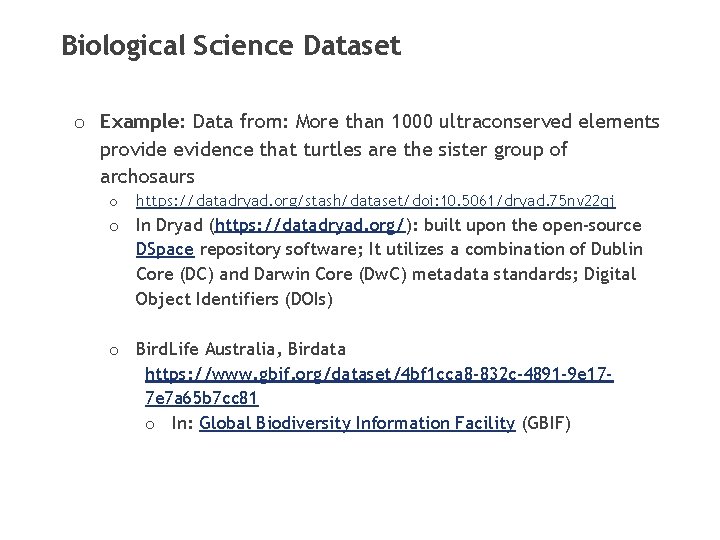This screenshot has height=540, width=720.
Task: Open the datadryad.org stash dataset DOI link
Action: (x=375, y=201)
